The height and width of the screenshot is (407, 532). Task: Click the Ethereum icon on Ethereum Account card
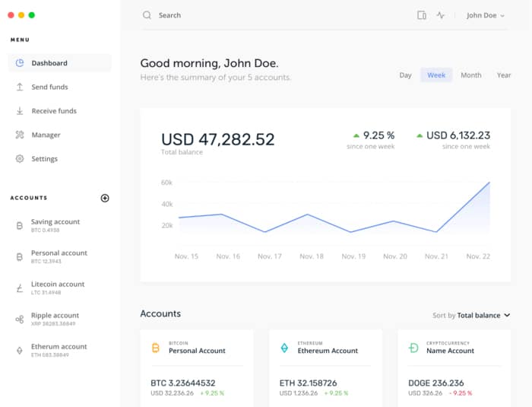click(x=285, y=348)
